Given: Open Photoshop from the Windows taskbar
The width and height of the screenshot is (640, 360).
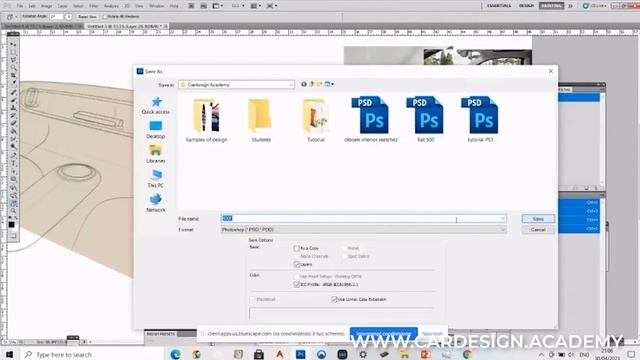Looking at the screenshot, I should [x=301, y=354].
